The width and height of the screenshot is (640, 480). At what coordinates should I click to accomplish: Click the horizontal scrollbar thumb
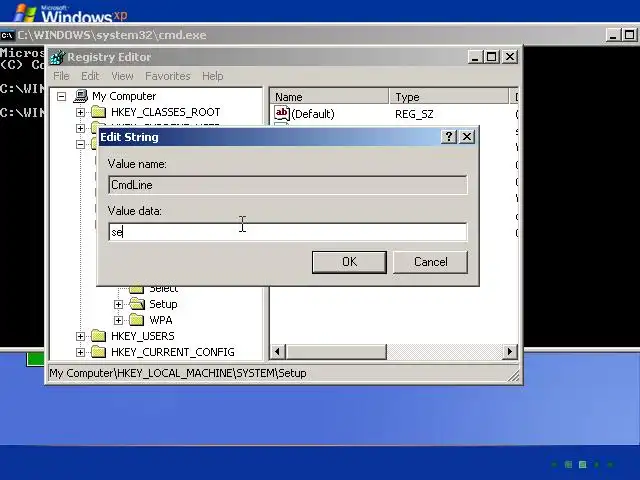(x=336, y=351)
